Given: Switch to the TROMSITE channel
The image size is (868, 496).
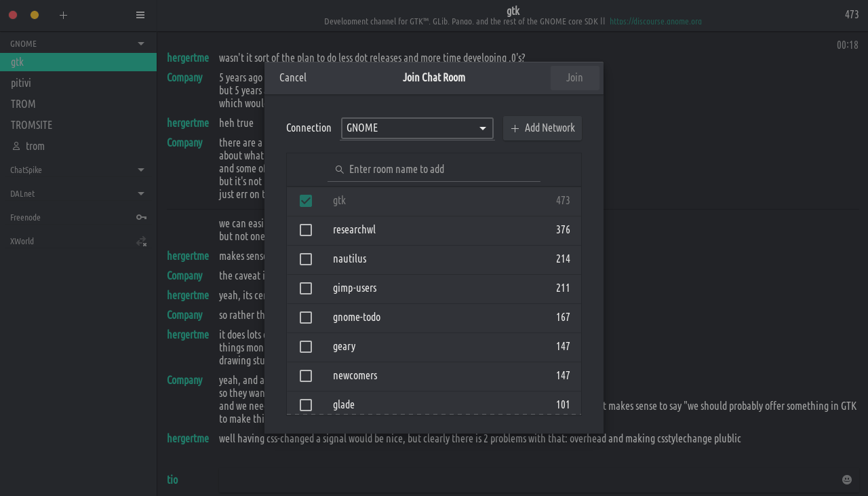Looking at the screenshot, I should pyautogui.click(x=31, y=125).
